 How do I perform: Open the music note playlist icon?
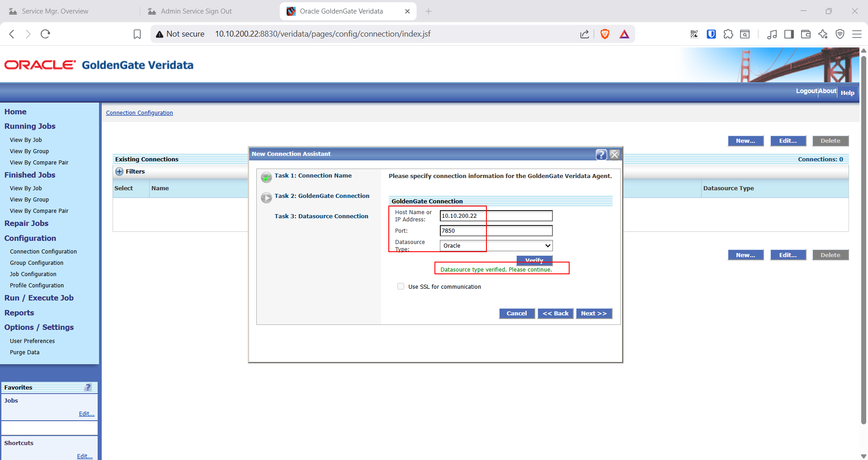pyautogui.click(x=772, y=34)
